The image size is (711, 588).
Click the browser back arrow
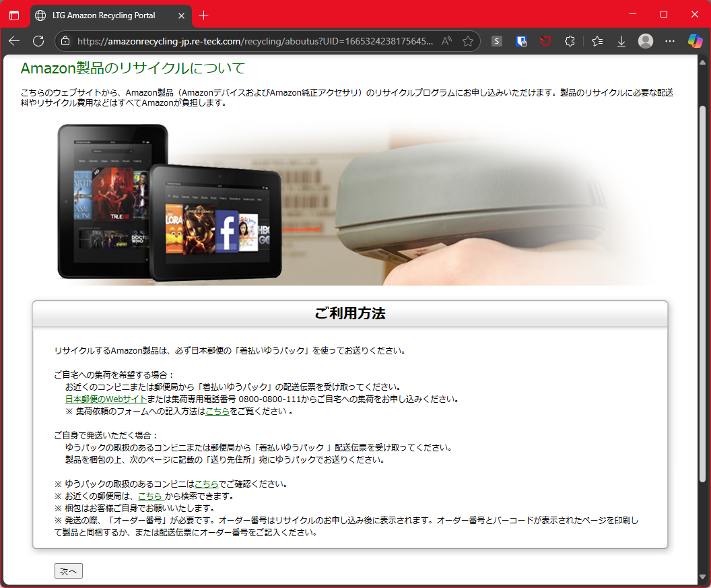15,41
